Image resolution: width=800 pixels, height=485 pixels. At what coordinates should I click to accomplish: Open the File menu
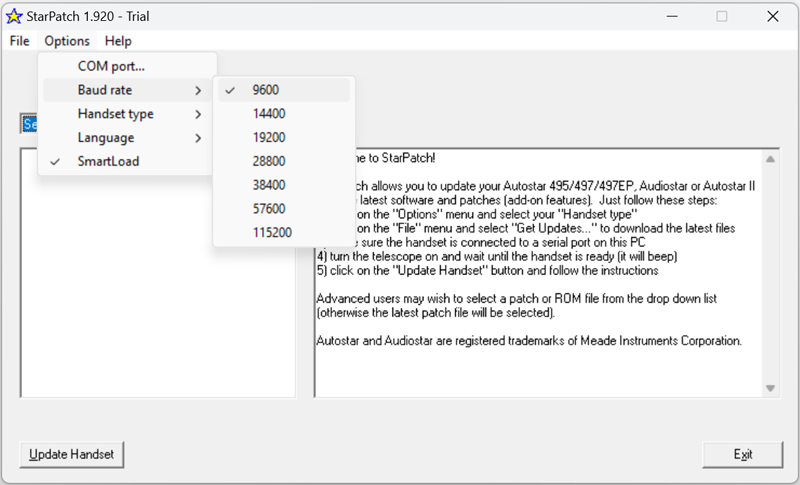click(19, 41)
